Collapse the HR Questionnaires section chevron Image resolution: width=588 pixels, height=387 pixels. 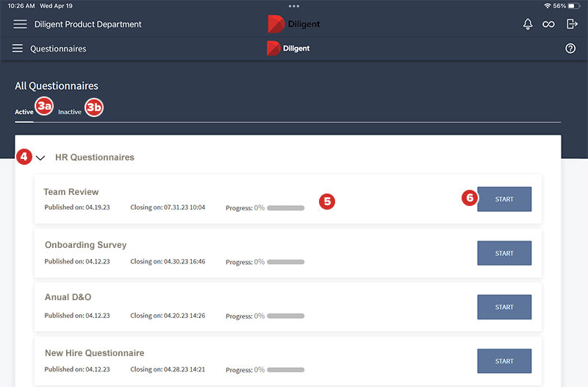[x=40, y=157]
